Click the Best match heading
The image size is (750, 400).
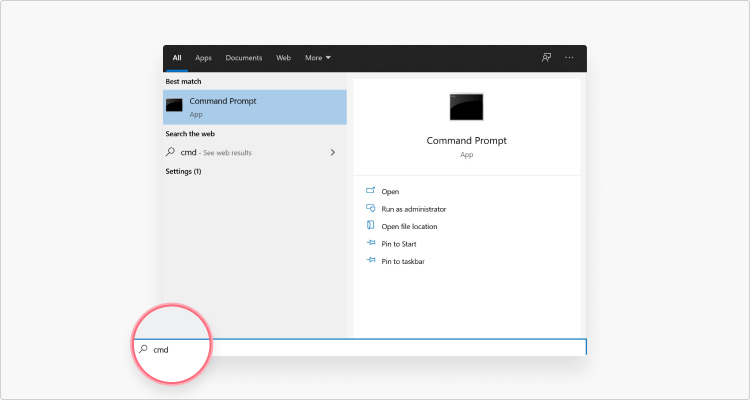(x=183, y=81)
